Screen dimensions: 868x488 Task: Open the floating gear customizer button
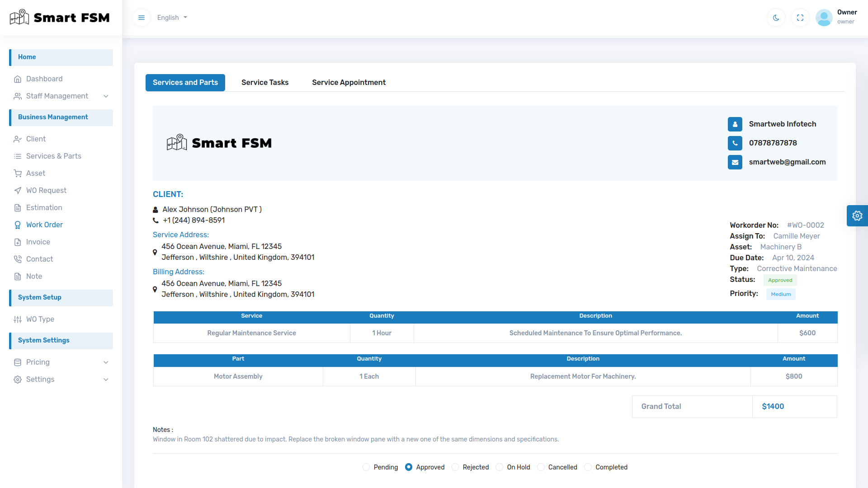[857, 216]
